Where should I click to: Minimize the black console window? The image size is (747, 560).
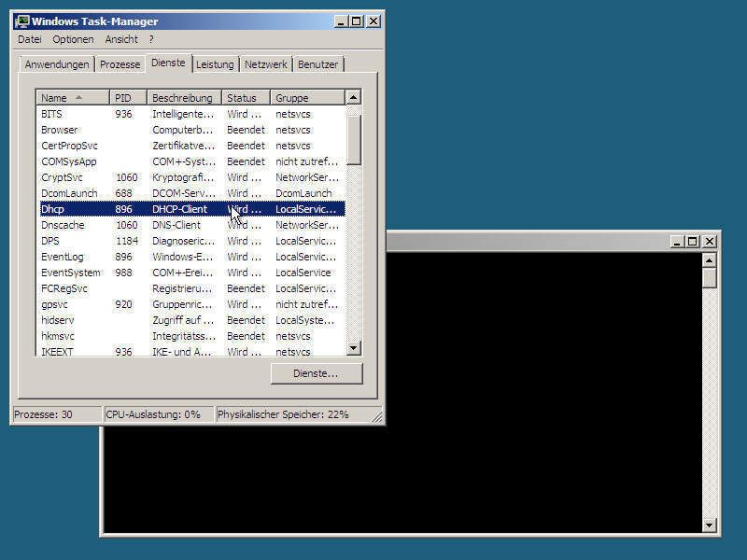coord(676,242)
